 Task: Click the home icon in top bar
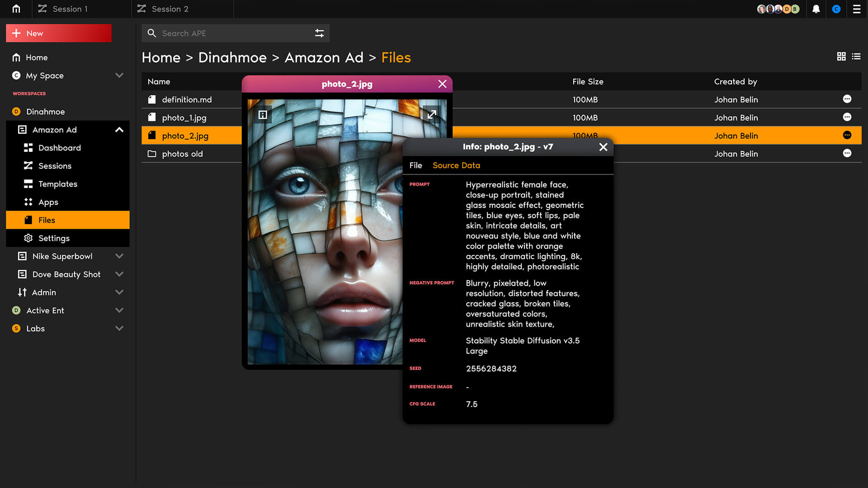16,9
